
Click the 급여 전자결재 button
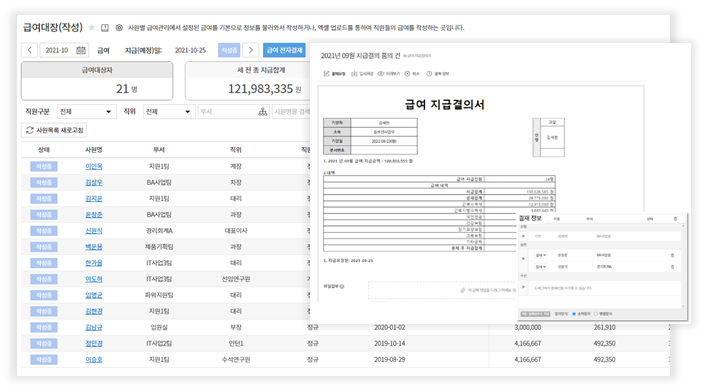point(285,50)
